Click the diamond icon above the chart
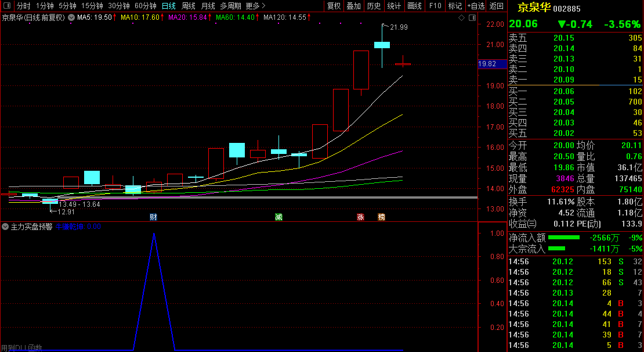Viewport: 644px width, 352px height. tap(462, 18)
